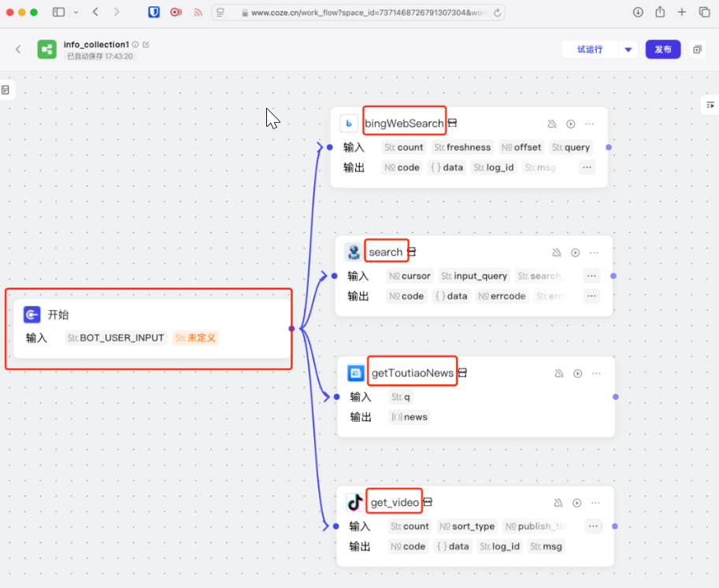Image resolution: width=719 pixels, height=588 pixels.
Task: Run the bingWebSearch node with its play icon
Action: click(x=570, y=124)
